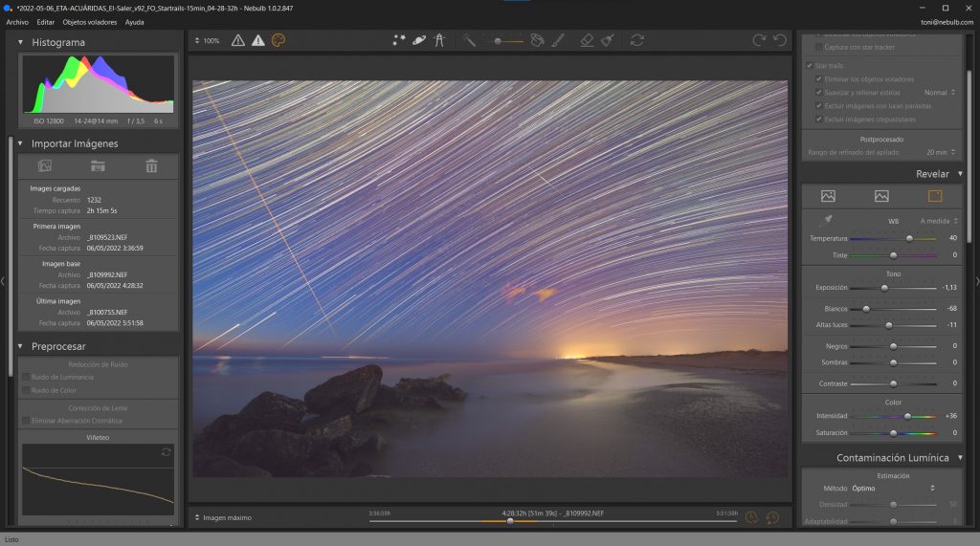Open the Objetos voladores menu

point(90,21)
